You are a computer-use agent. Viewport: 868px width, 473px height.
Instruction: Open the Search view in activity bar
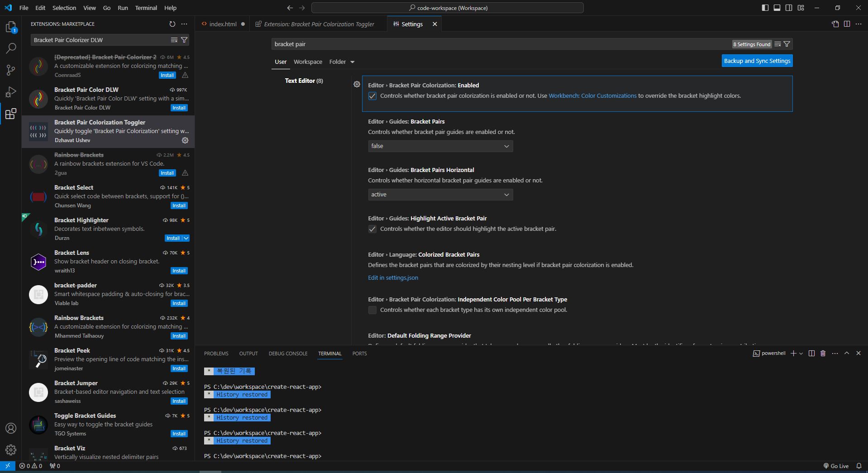click(x=11, y=48)
